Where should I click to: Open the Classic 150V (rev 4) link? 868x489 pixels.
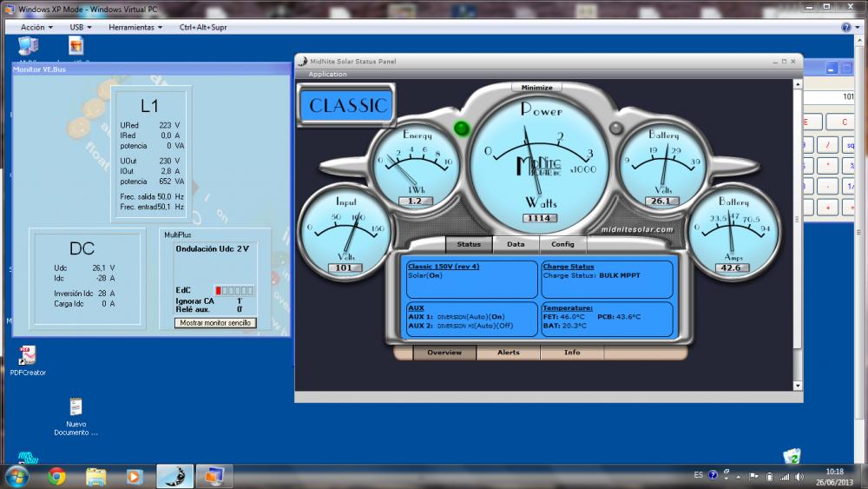[444, 267]
